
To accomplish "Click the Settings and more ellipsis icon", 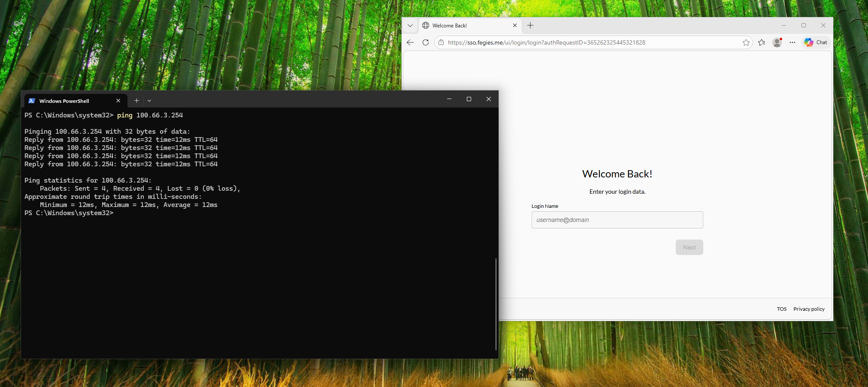I will pyautogui.click(x=792, y=42).
